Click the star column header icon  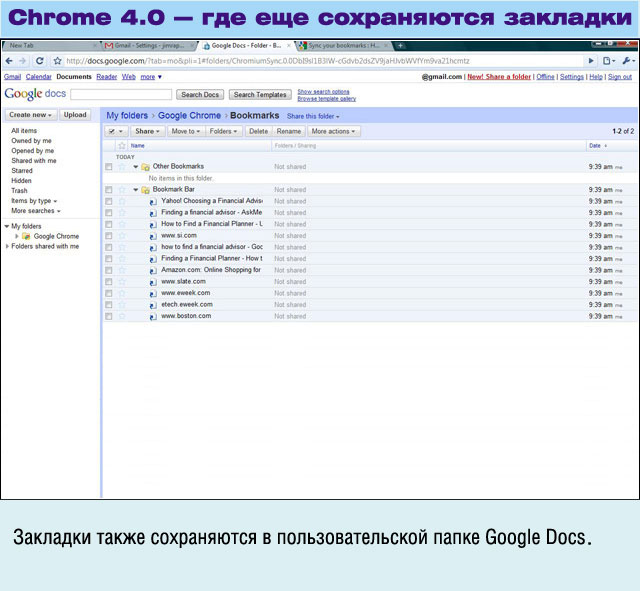coord(122,146)
